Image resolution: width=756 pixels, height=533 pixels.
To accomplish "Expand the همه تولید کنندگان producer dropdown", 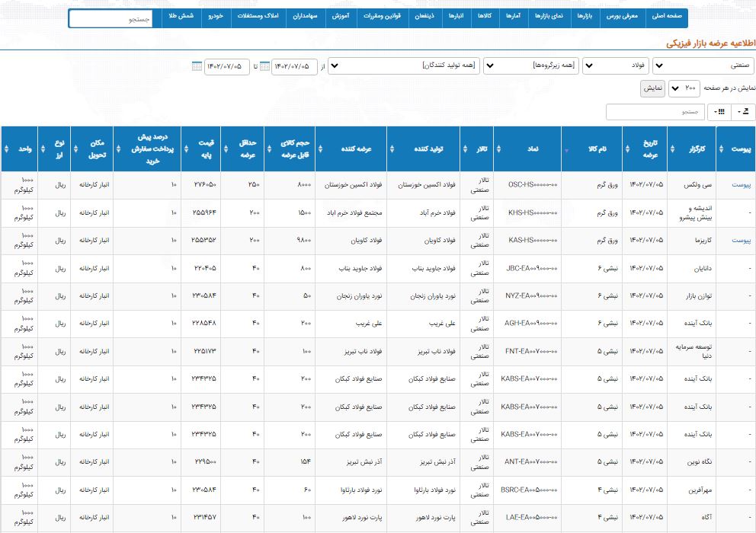I will tap(404, 66).
